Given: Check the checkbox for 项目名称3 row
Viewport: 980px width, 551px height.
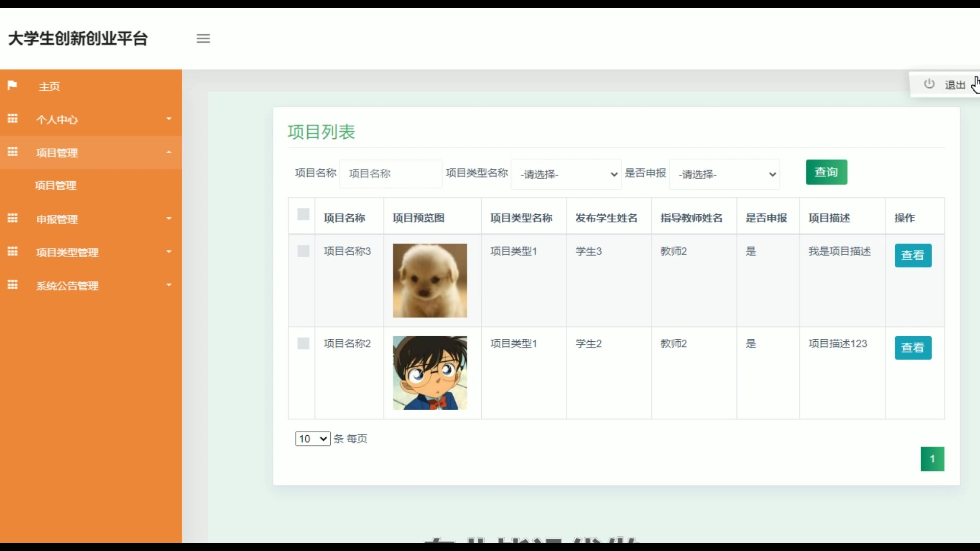Looking at the screenshot, I should point(303,251).
